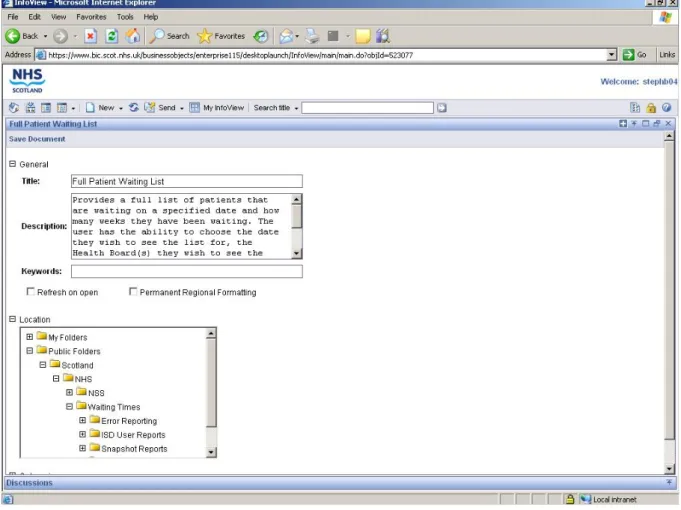Open the Tools menu
The width and height of the screenshot is (681, 510).
tap(125, 17)
